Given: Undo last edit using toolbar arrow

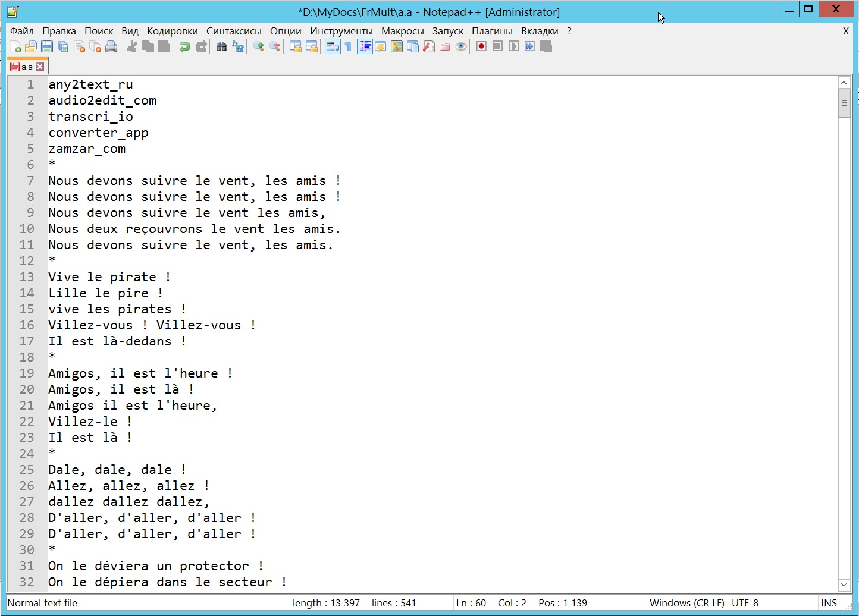Looking at the screenshot, I should 185,46.
